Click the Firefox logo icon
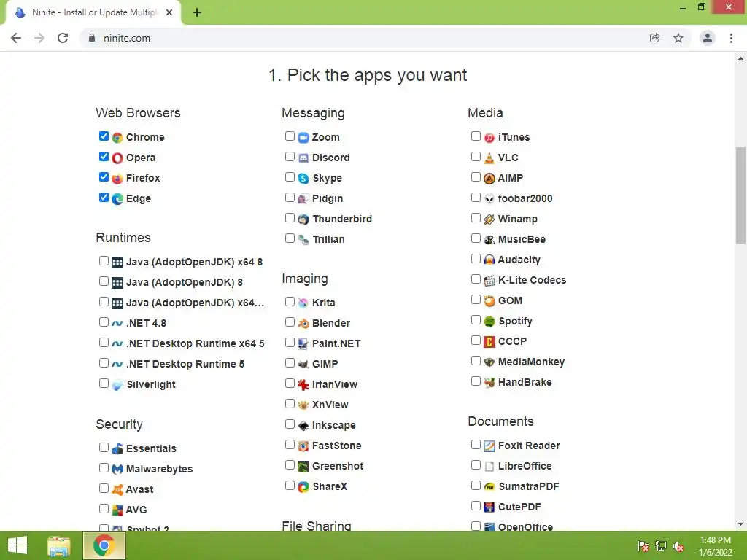 (x=117, y=179)
